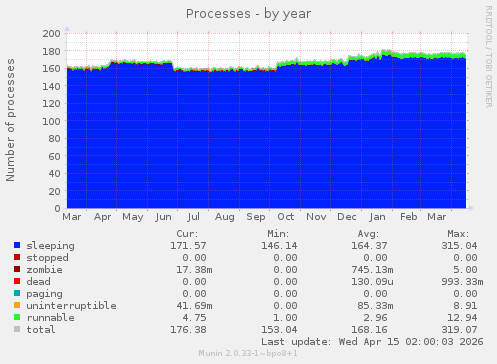Click sleeping average value 164.37

tap(369, 246)
